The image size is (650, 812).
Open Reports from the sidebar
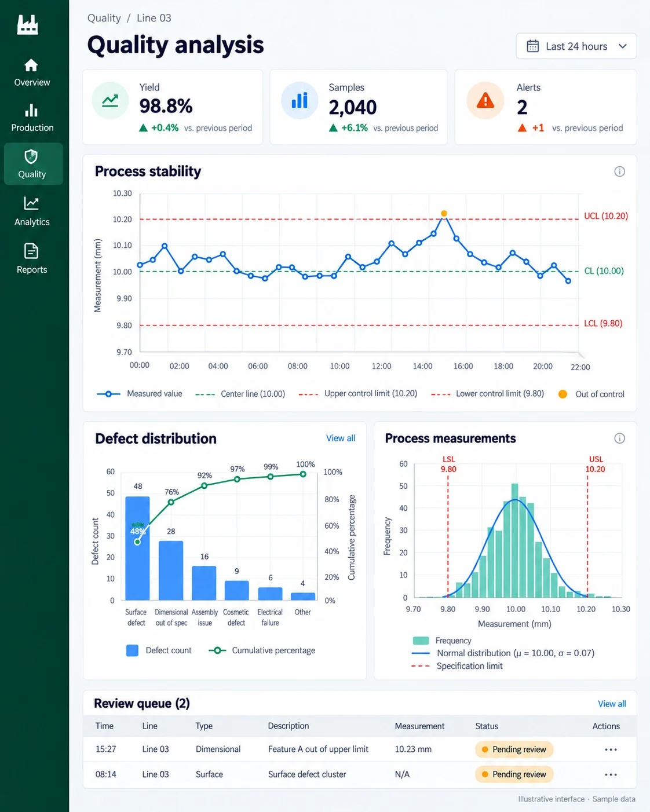click(x=32, y=259)
